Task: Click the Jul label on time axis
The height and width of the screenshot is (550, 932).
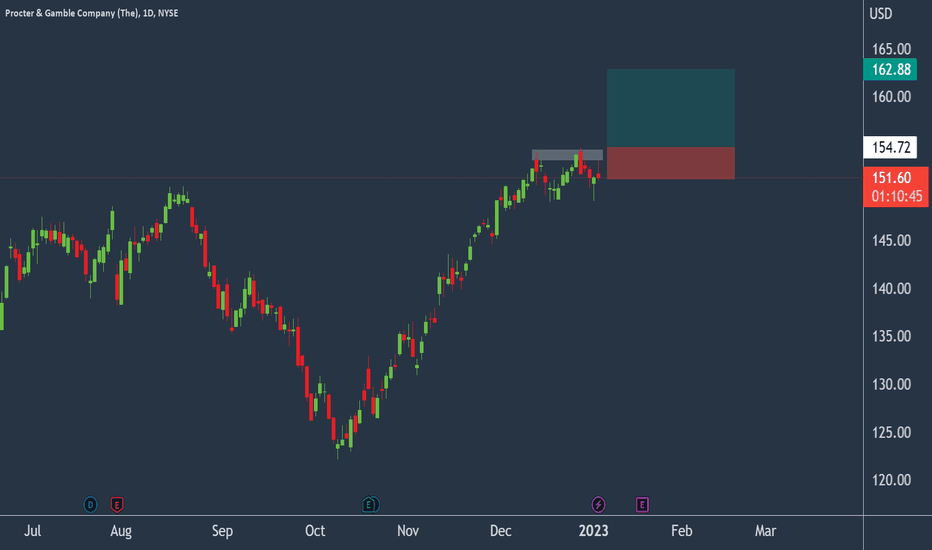Action: [x=33, y=530]
